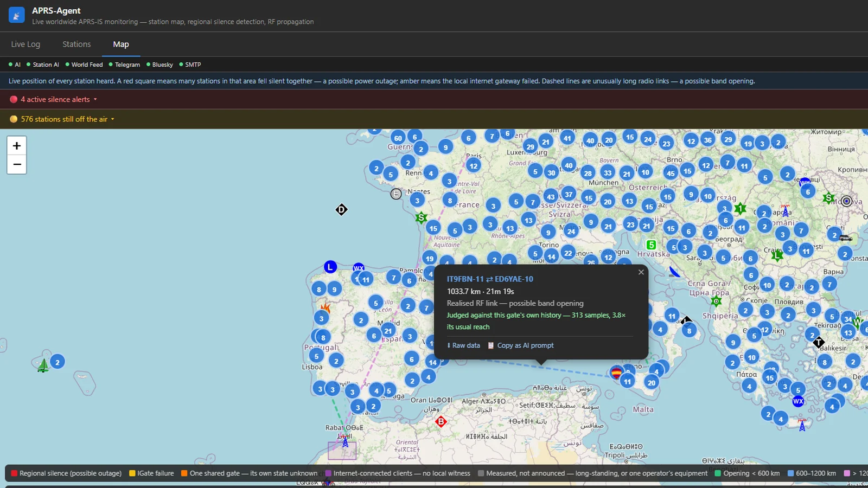This screenshot has height=488, width=868.
Task: Click the Station AI status indicator
Action: coord(43,65)
